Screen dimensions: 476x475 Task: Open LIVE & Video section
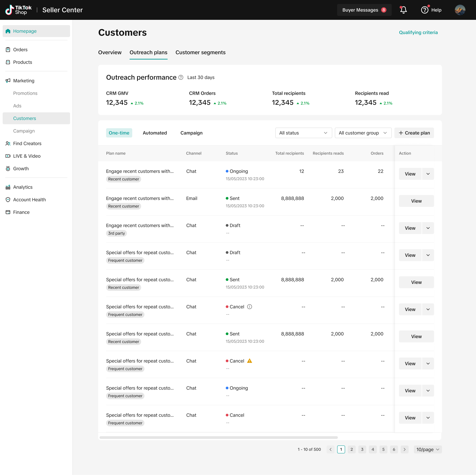pos(27,156)
